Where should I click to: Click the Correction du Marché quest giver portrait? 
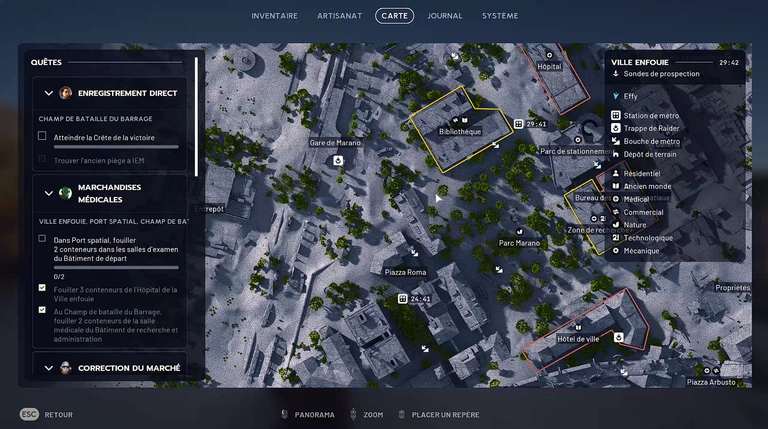pos(65,367)
